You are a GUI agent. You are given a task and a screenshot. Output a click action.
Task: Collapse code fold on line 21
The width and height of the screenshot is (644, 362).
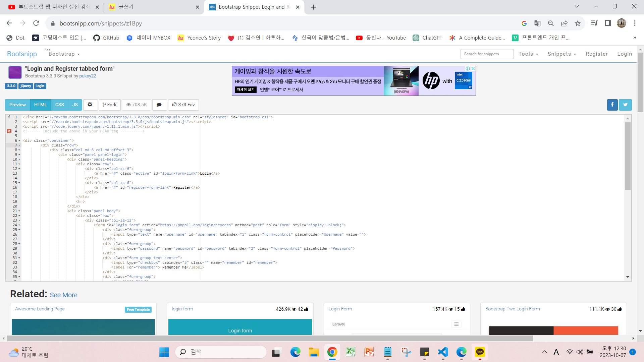click(x=19, y=211)
